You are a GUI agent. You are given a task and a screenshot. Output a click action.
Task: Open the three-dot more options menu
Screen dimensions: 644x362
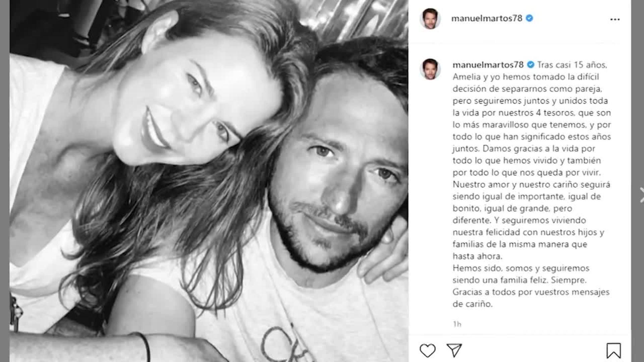click(x=615, y=19)
